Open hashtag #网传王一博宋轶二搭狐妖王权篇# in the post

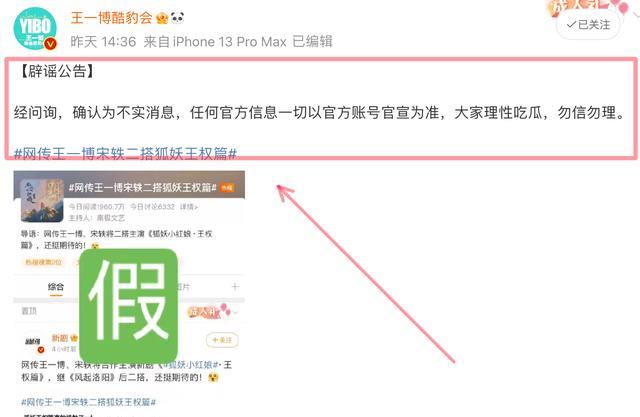click(125, 153)
